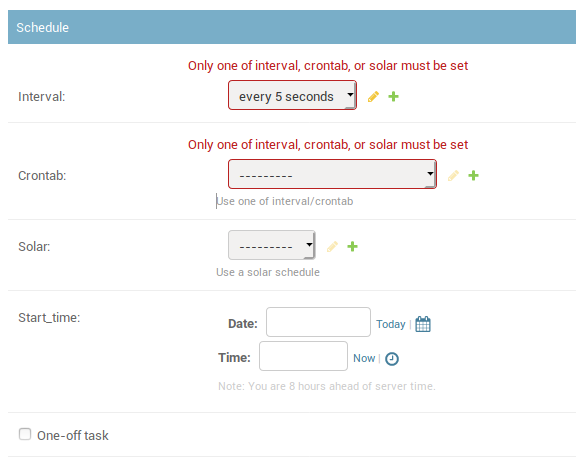Open the Solar dropdown
Image resolution: width=576 pixels, height=462 pixels.
tap(272, 245)
